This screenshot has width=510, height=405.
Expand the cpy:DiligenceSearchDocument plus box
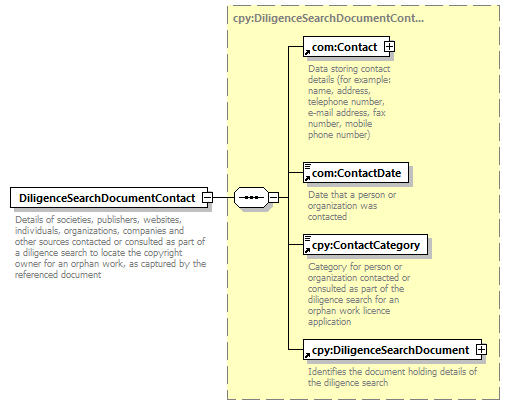point(481,350)
